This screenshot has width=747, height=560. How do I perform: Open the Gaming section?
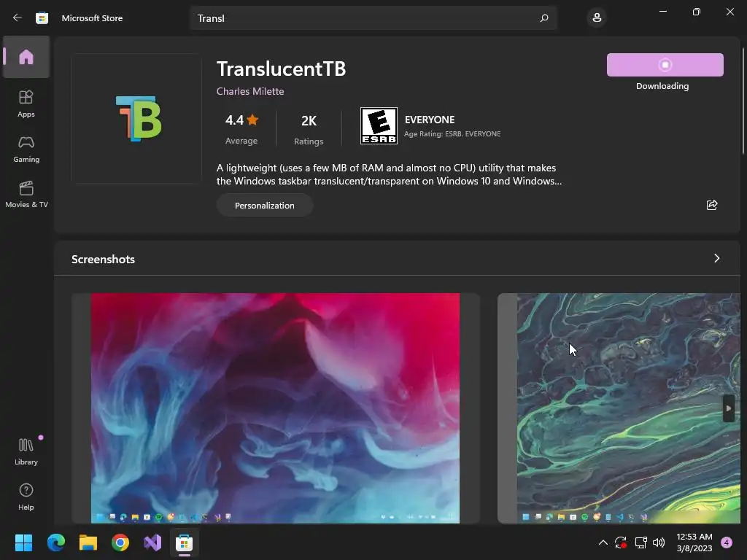click(26, 149)
